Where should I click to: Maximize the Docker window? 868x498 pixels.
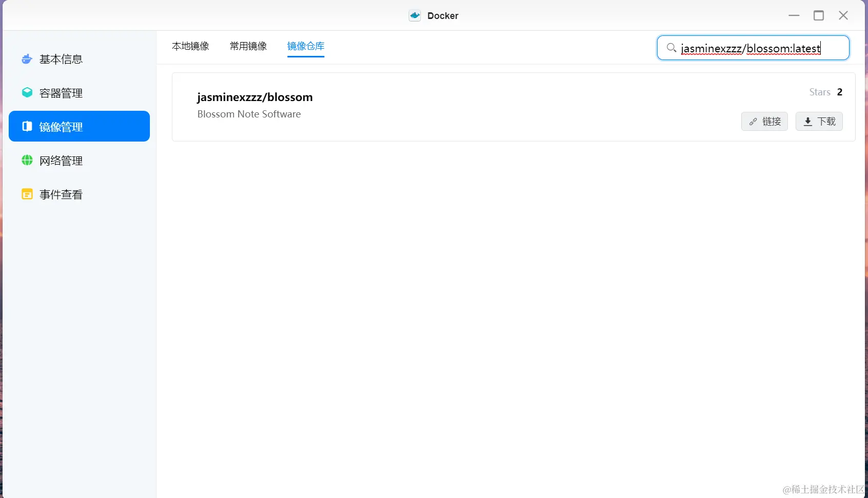819,15
